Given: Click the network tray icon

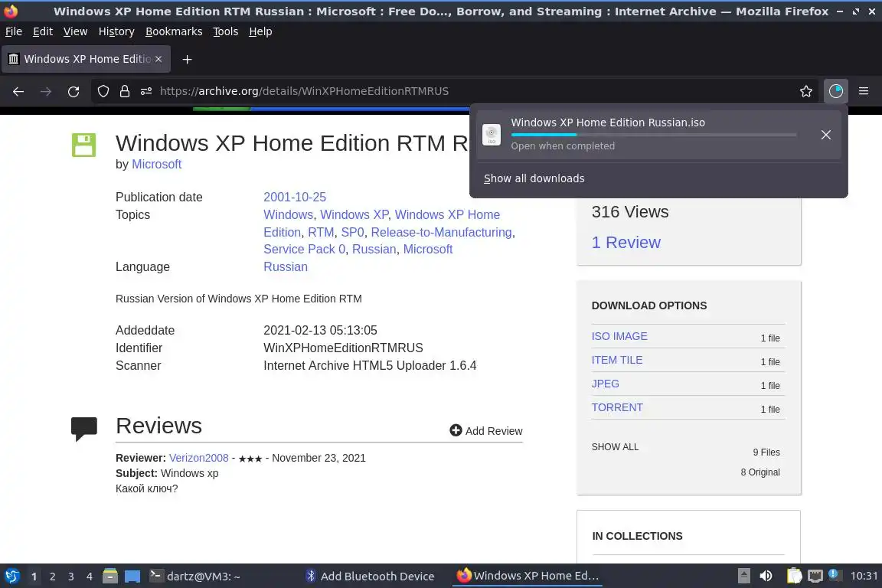Looking at the screenshot, I should click(815, 576).
